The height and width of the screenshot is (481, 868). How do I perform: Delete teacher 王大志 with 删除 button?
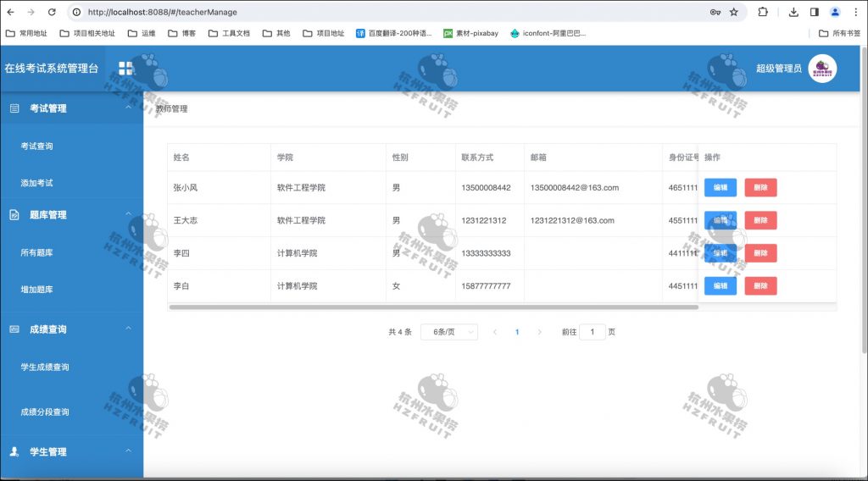760,220
